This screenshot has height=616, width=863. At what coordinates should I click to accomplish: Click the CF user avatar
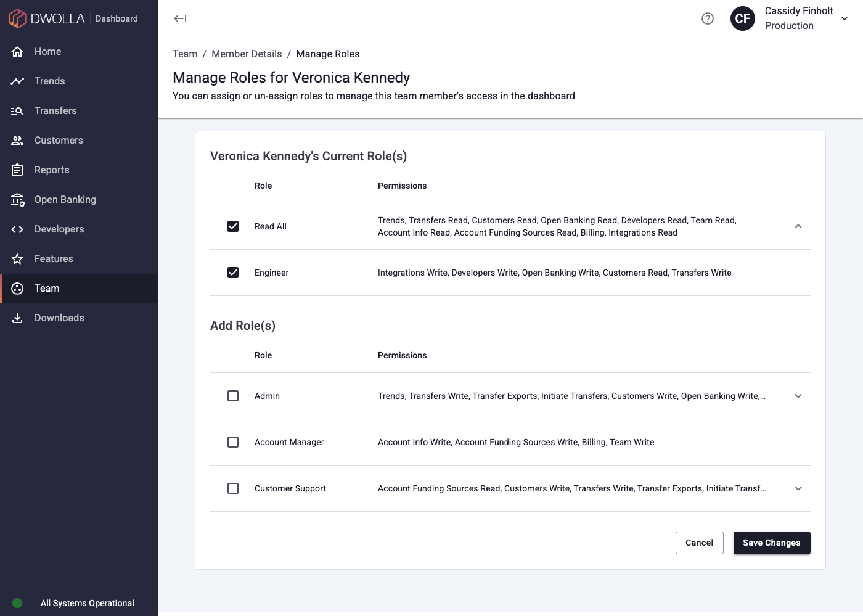coord(743,18)
